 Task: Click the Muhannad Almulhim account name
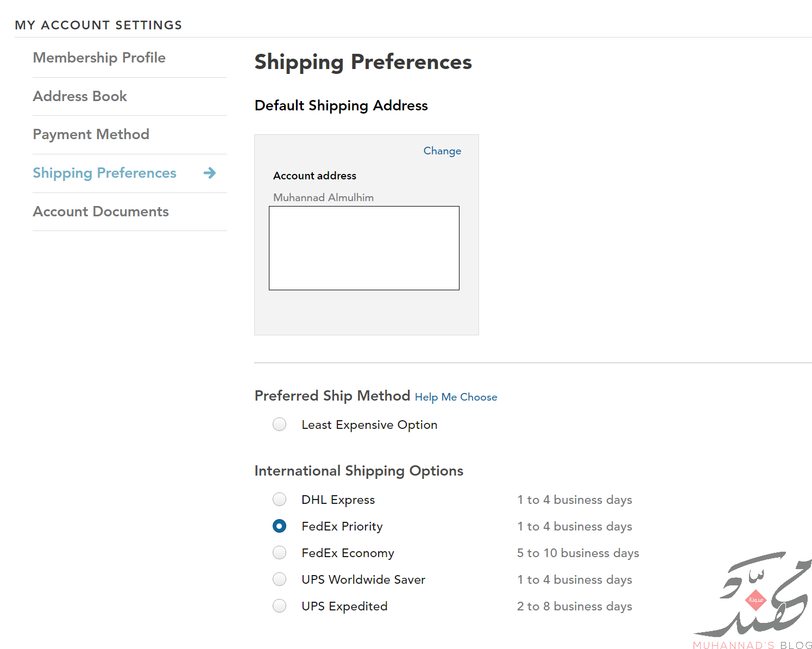324,197
